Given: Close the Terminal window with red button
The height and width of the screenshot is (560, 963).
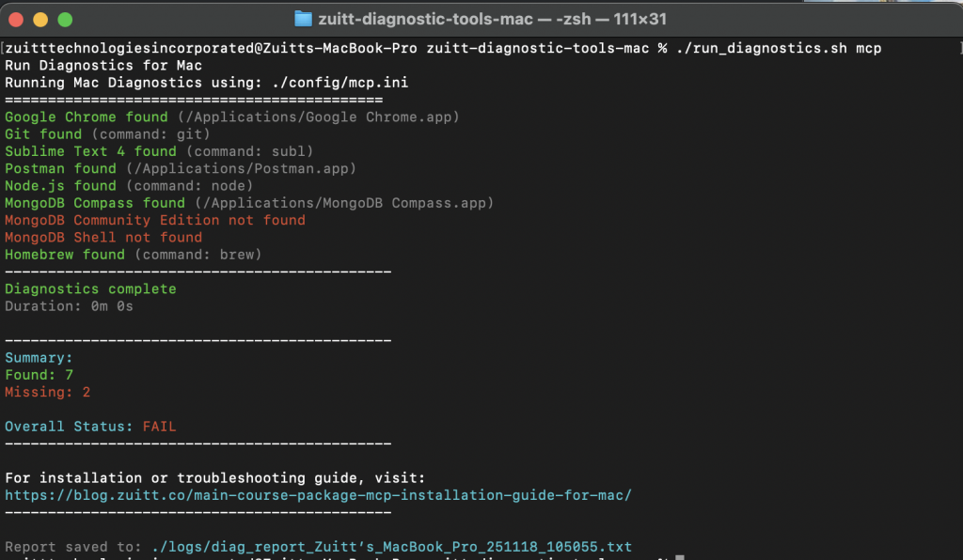Looking at the screenshot, I should coord(16,19).
